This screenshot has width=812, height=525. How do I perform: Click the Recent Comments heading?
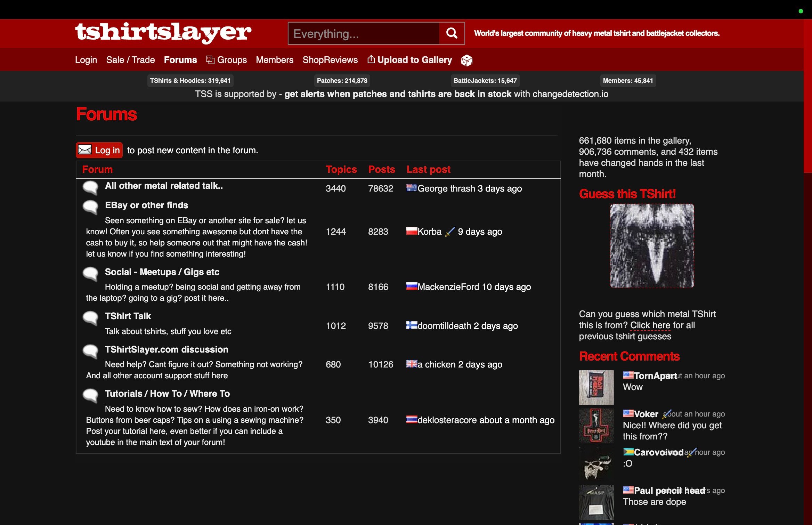(629, 356)
